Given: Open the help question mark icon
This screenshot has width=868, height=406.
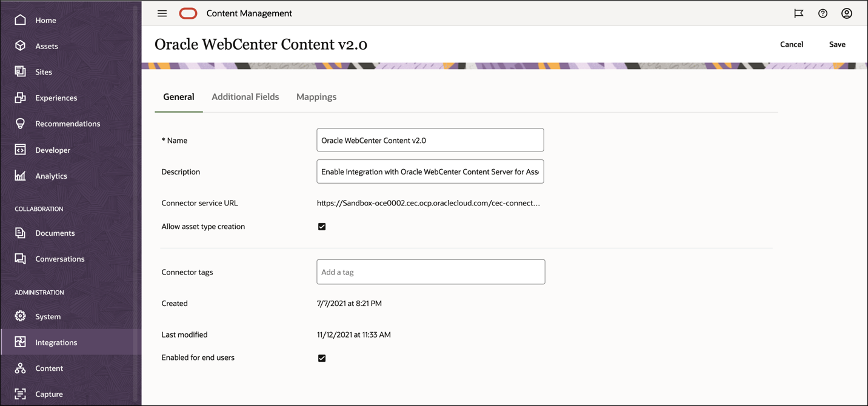Looking at the screenshot, I should click(x=823, y=13).
